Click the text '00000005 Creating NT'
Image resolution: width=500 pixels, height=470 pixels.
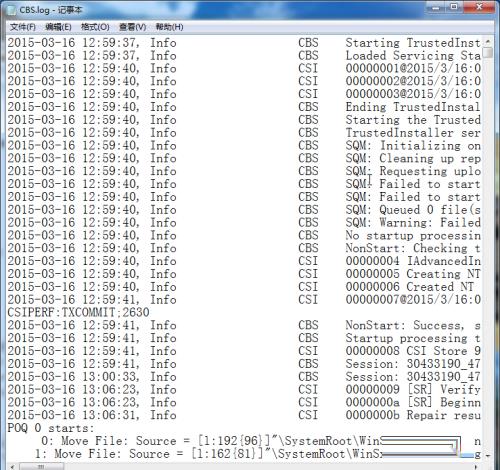(413, 274)
